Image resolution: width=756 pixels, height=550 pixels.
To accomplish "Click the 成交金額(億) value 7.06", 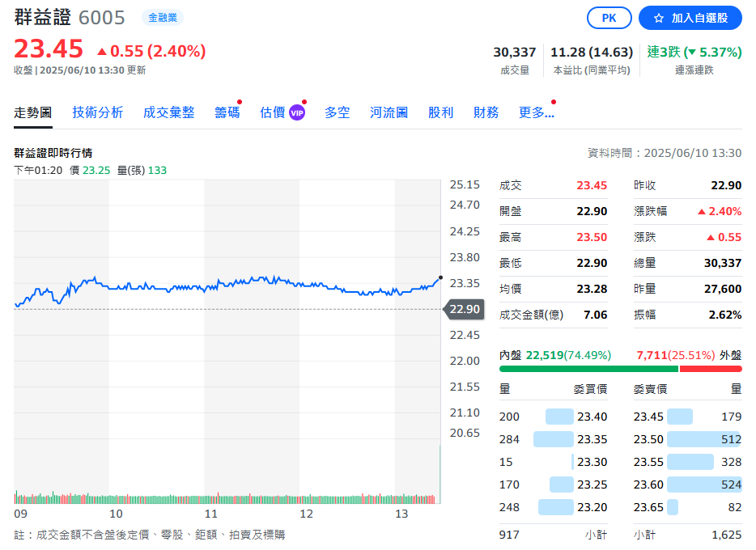I will pos(596,315).
